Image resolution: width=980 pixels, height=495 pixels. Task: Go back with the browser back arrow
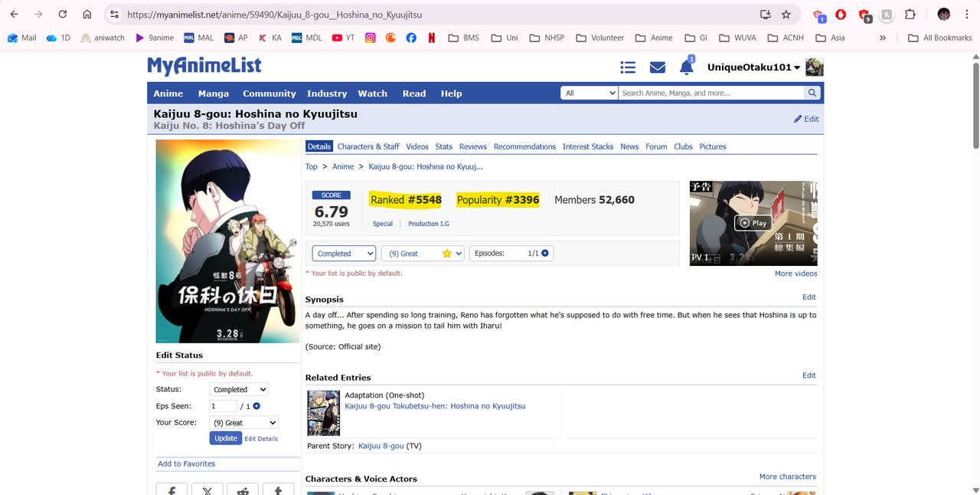[x=14, y=15]
